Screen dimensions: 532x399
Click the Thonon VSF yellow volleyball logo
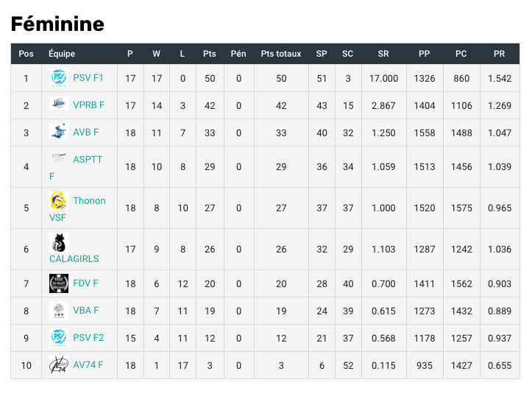(59, 201)
